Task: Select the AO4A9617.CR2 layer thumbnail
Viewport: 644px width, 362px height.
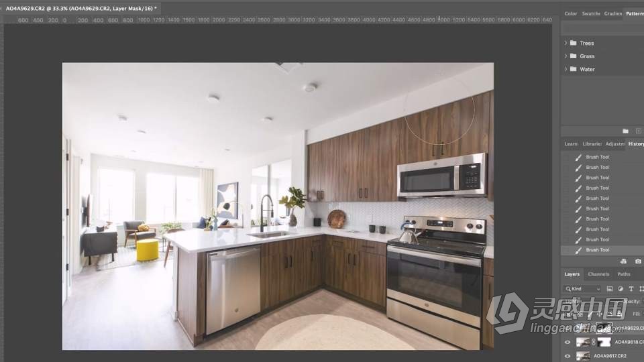Action: 583,356
